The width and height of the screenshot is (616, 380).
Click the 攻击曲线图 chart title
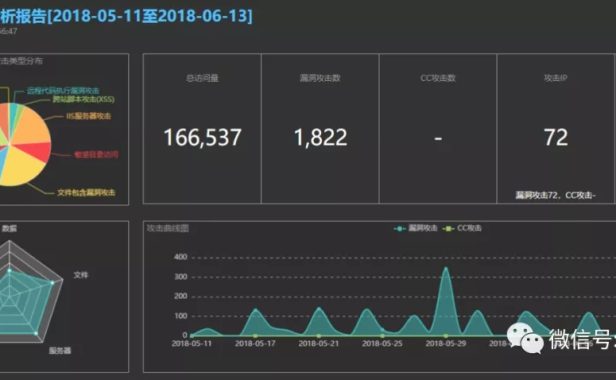(x=168, y=228)
